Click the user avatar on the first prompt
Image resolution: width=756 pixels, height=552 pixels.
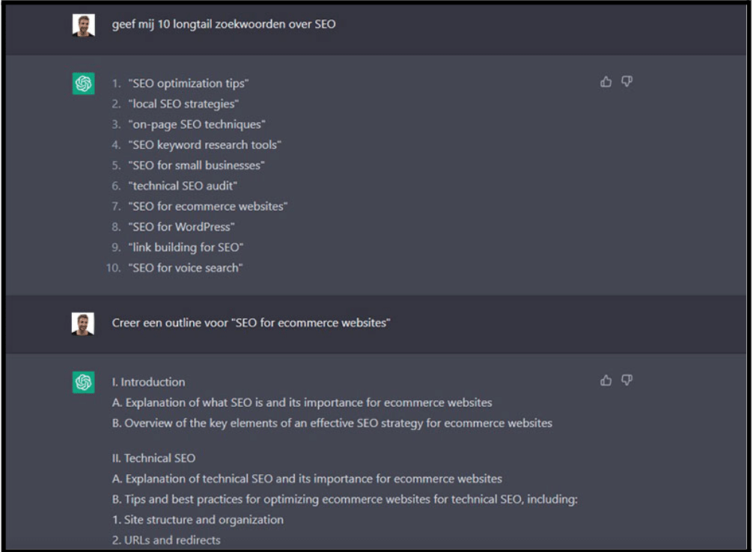[83, 25]
